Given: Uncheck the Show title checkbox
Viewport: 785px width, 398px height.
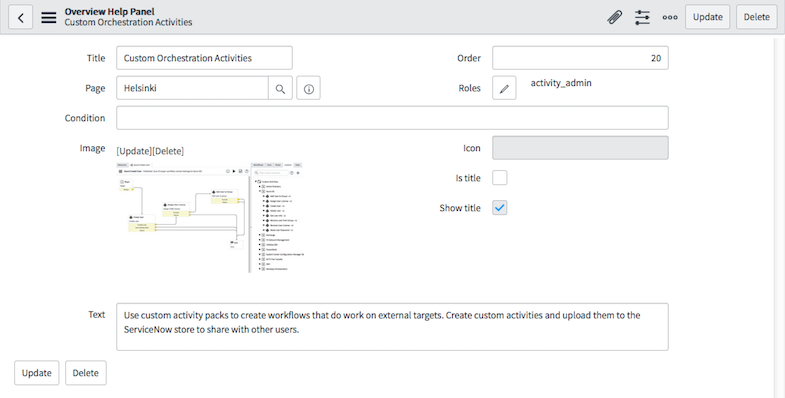Looking at the screenshot, I should coord(500,207).
